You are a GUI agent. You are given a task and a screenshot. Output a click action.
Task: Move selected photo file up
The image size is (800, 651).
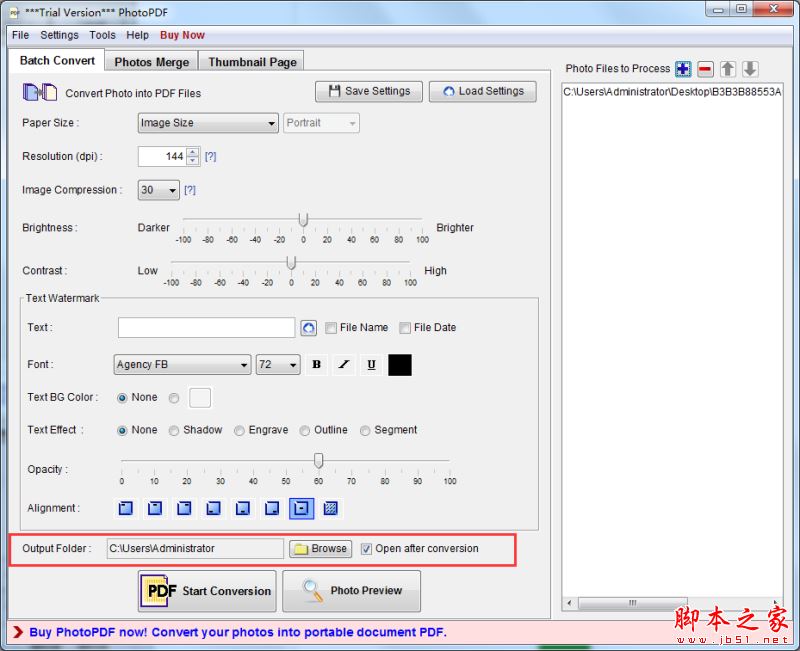tap(728, 68)
